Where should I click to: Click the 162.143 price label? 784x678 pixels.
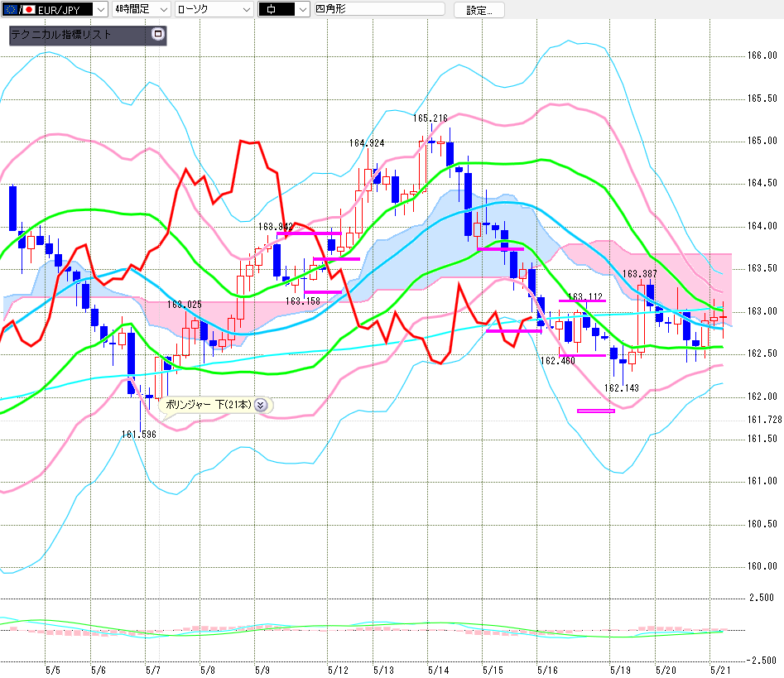(x=622, y=388)
